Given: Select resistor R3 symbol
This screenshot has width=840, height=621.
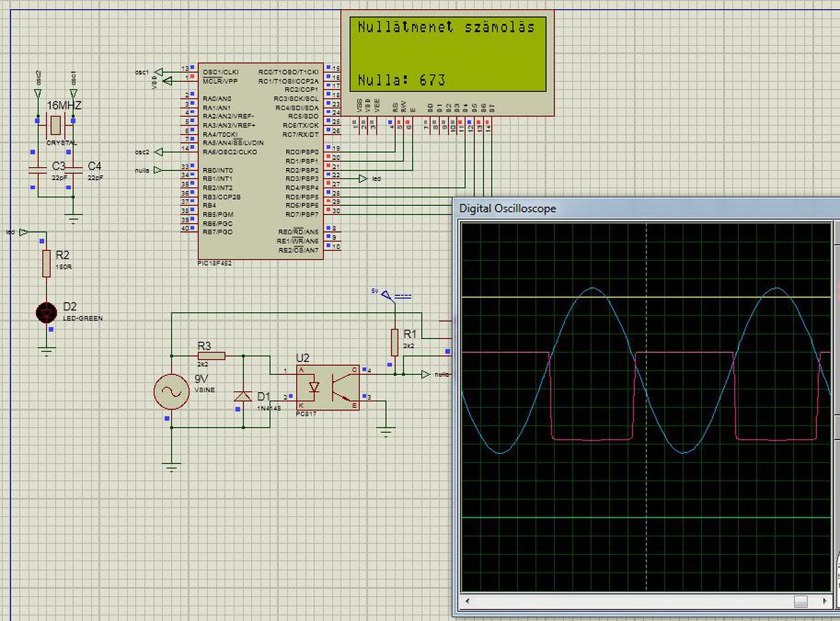Looking at the screenshot, I should pos(211,355).
